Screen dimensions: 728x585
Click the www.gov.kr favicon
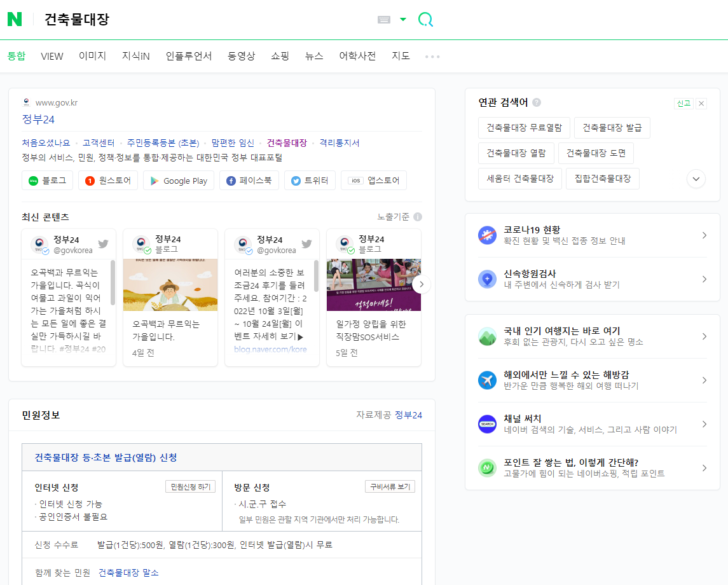(x=27, y=102)
